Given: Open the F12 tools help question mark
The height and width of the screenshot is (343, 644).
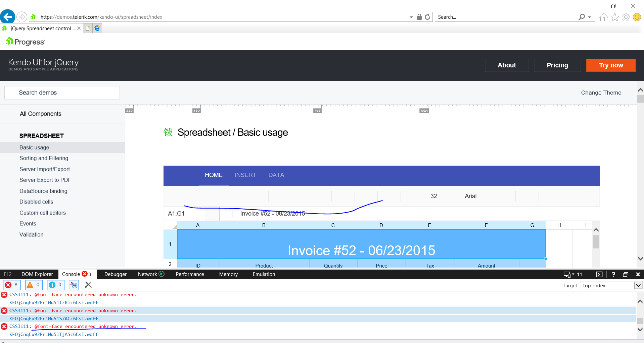Looking at the screenshot, I should (613, 274).
